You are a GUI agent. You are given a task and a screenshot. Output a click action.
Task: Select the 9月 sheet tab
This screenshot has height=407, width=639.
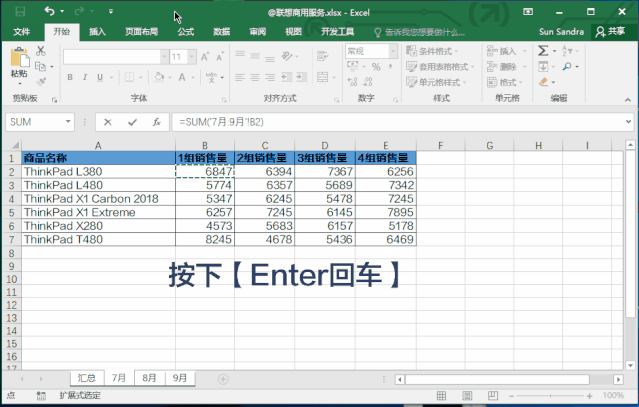pyautogui.click(x=180, y=378)
